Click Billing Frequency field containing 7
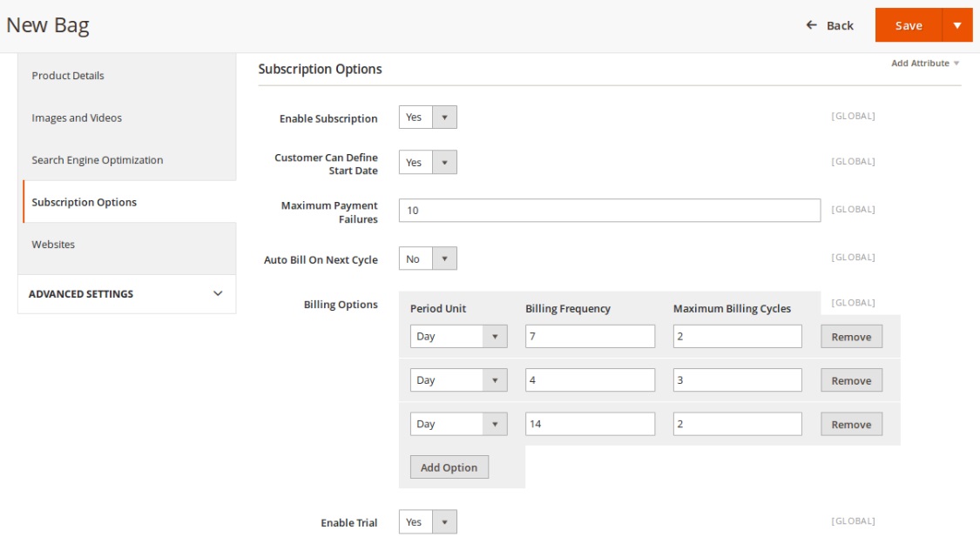This screenshot has height=537, width=980. (x=590, y=336)
